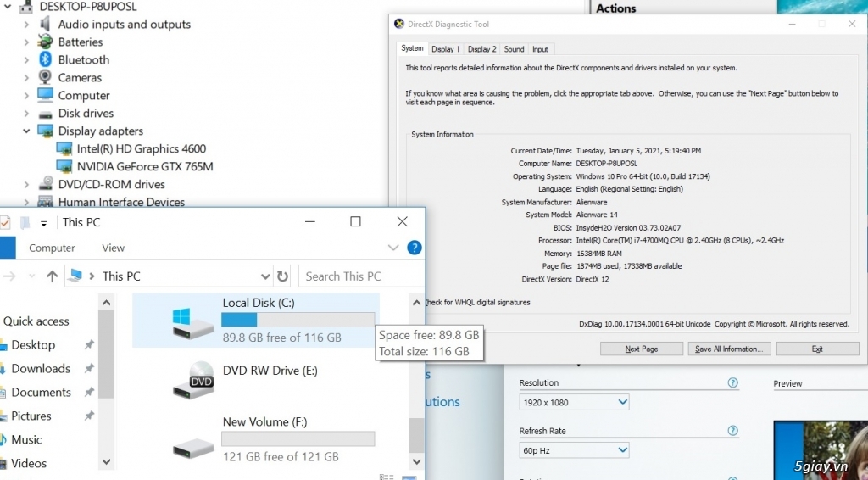Click the help icon next to Refresh Rate
Screen dimensions: 868x480
(x=733, y=431)
